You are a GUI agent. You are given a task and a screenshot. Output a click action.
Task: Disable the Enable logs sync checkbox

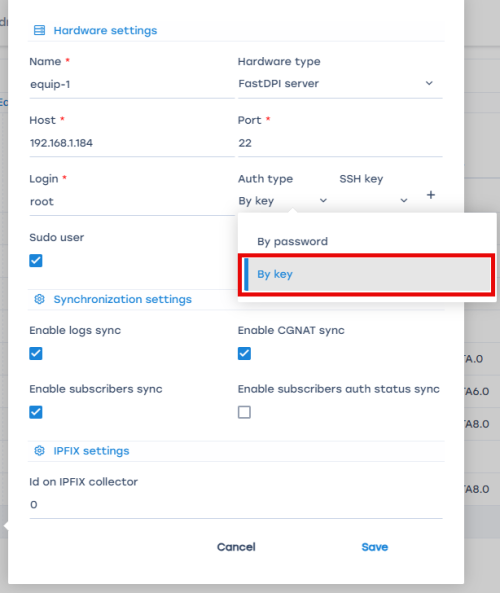[36, 354]
